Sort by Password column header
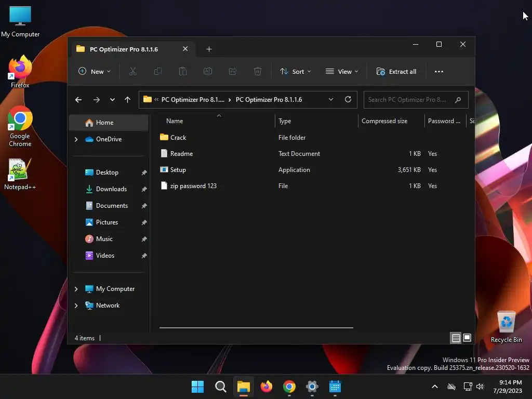Screen dimensions: 532x399 pos(445,121)
